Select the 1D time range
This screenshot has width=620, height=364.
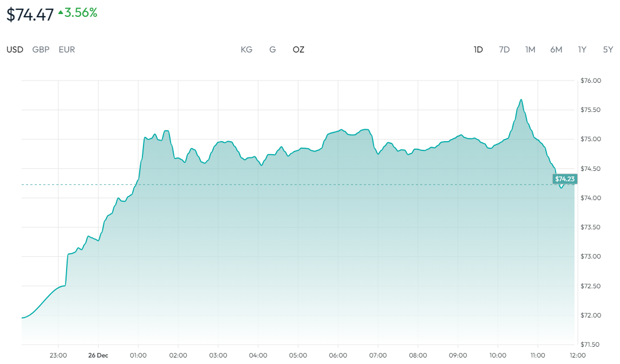click(478, 50)
